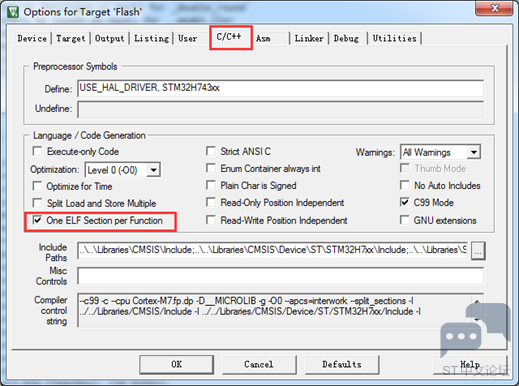Viewport: 519px width, 386px height.
Task: Open the Utilities tab
Action: click(x=395, y=38)
